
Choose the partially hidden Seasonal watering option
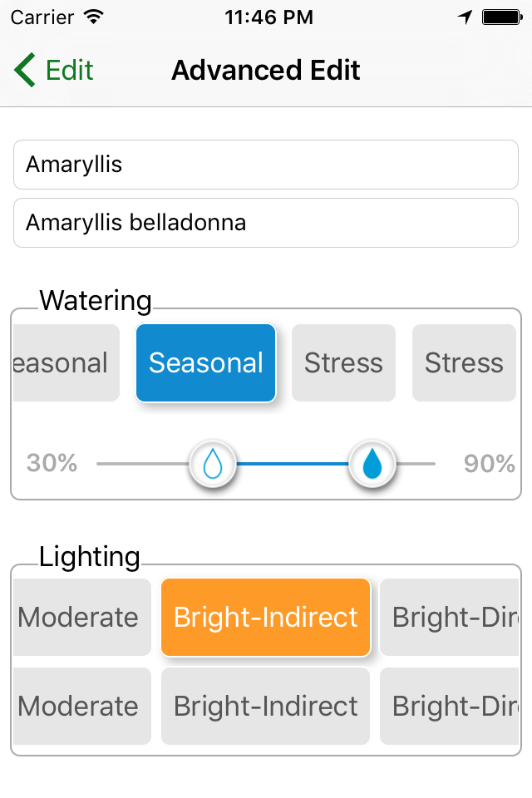pyautogui.click(x=66, y=363)
